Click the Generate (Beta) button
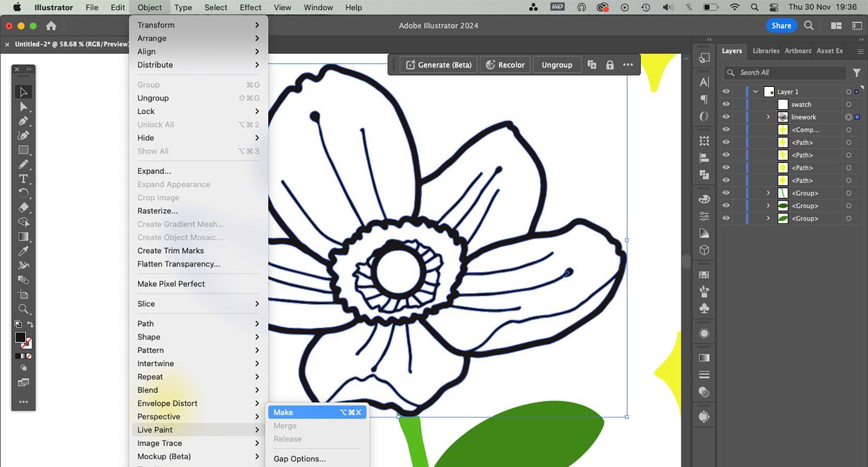 point(438,65)
